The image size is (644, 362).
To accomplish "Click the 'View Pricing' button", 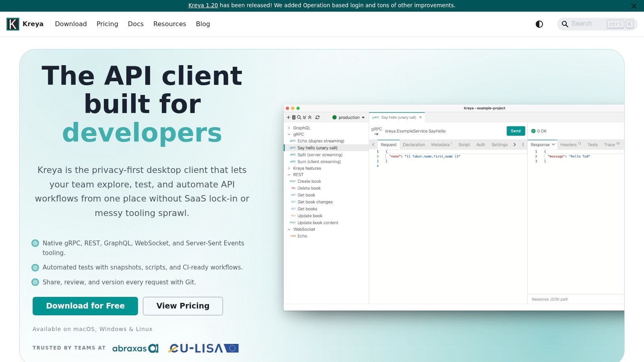I will click(183, 306).
